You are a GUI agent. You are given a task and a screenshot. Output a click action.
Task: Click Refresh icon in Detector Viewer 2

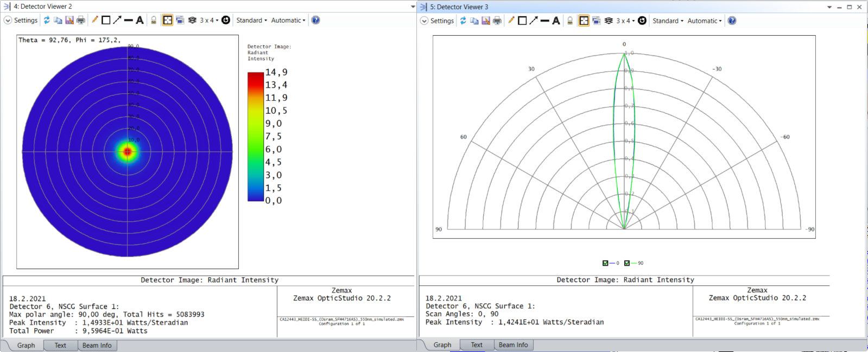pos(47,20)
